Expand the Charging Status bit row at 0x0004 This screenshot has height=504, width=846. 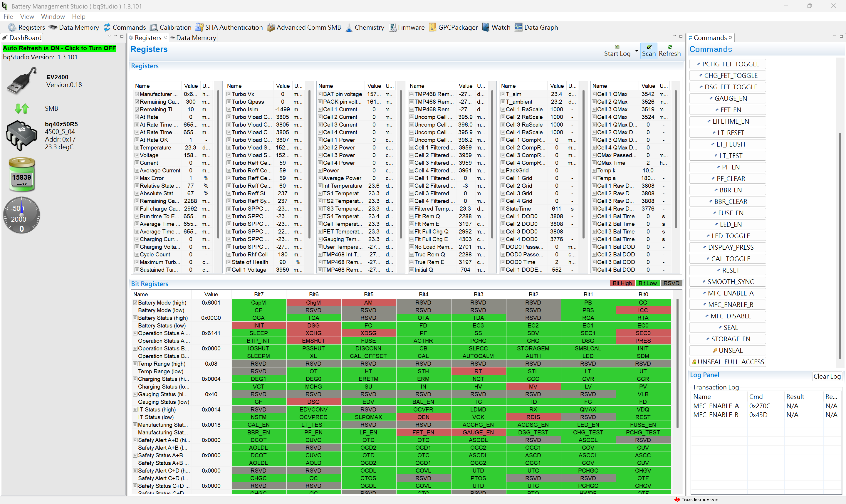(135, 379)
